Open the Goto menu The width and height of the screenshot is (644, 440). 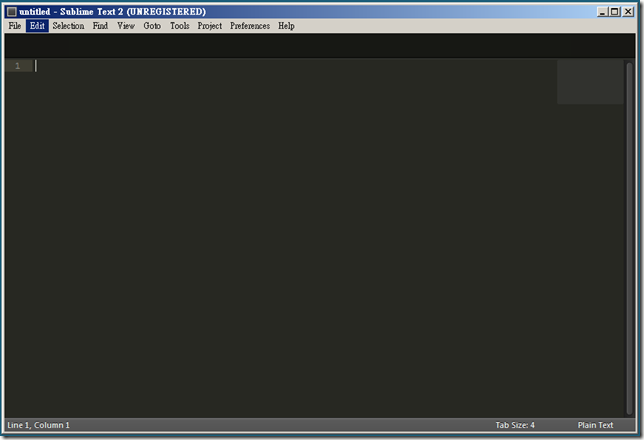tap(152, 26)
